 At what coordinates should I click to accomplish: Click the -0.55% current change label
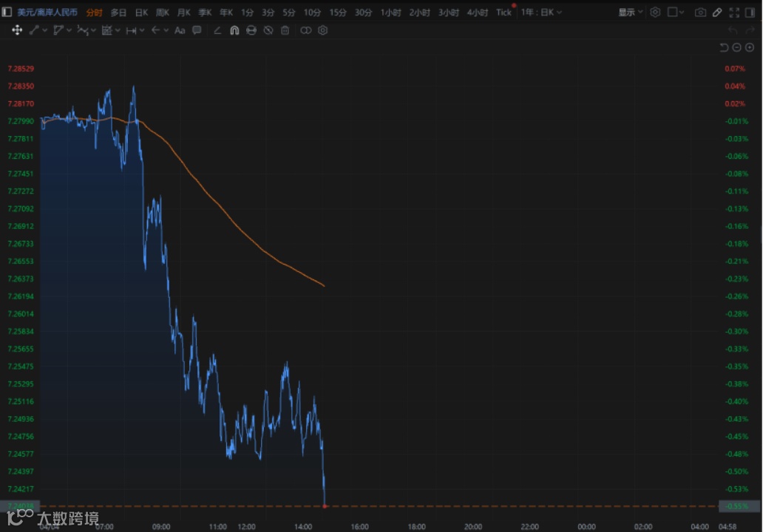tap(737, 506)
